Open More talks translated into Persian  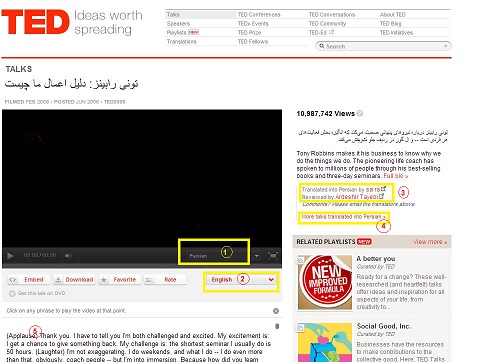[344, 217]
